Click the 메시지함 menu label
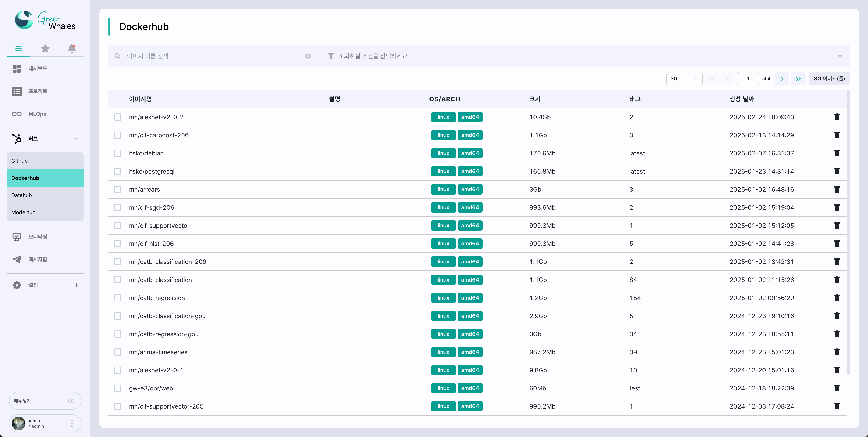 point(38,259)
